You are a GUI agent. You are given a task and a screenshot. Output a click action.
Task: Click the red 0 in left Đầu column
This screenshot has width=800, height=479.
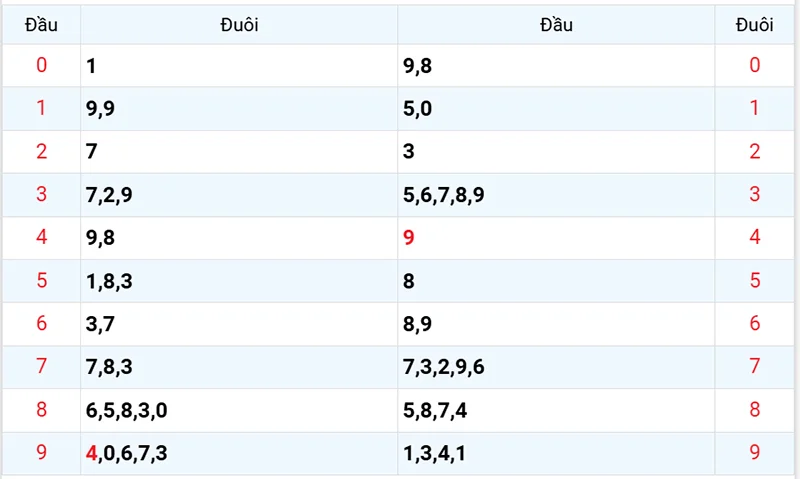point(41,66)
